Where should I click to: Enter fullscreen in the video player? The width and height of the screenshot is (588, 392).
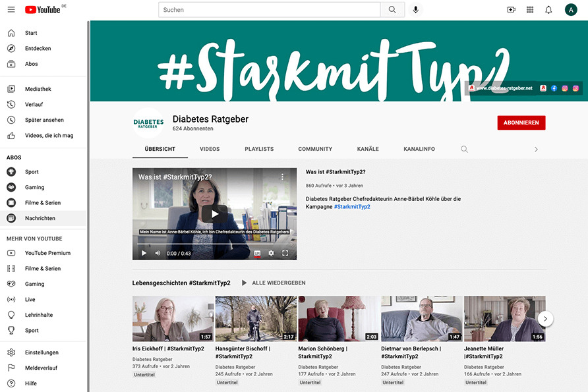[285, 253]
